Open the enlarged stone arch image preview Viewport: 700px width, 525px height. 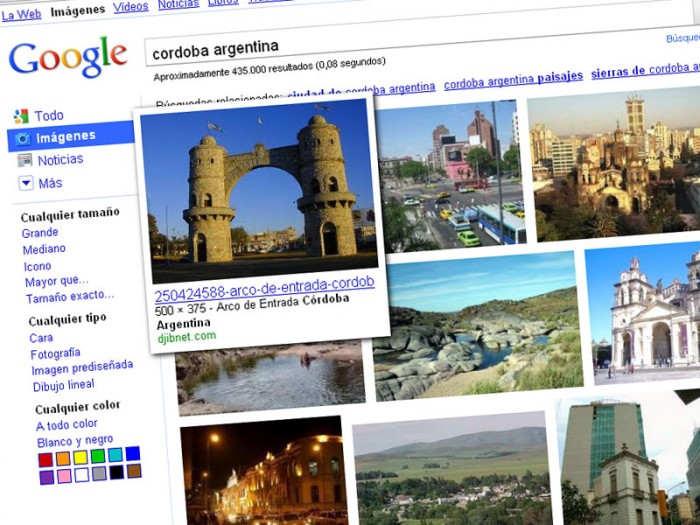[x=259, y=191]
